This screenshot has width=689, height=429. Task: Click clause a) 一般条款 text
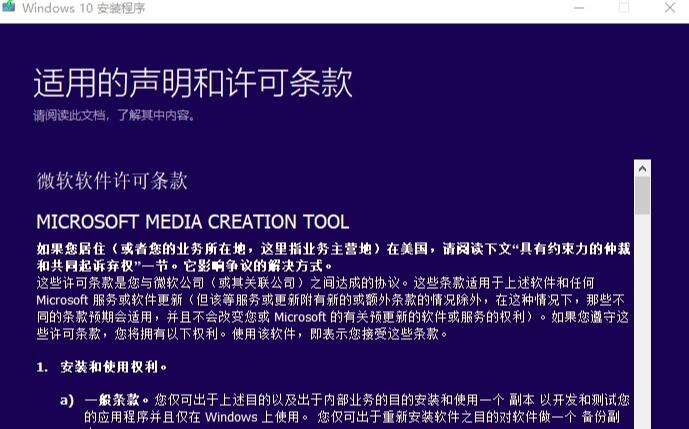[345, 411]
